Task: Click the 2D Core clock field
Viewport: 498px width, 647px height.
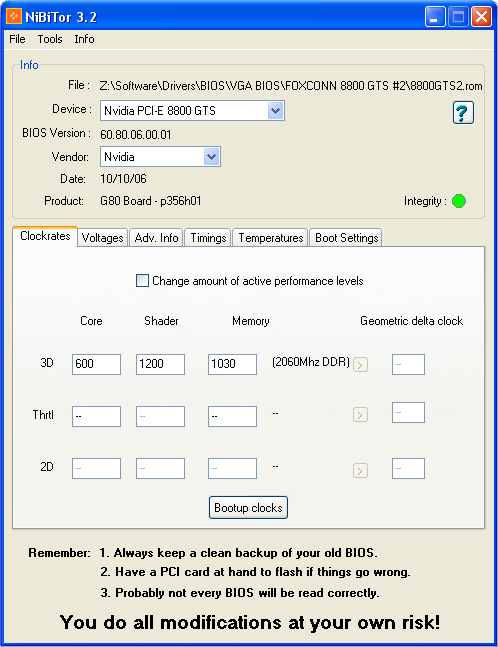Action: pyautogui.click(x=97, y=468)
